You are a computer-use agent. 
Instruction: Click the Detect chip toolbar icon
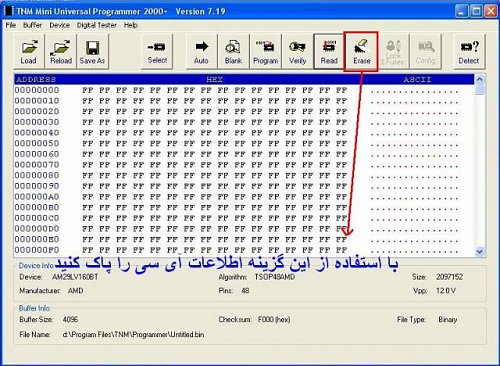(x=469, y=51)
